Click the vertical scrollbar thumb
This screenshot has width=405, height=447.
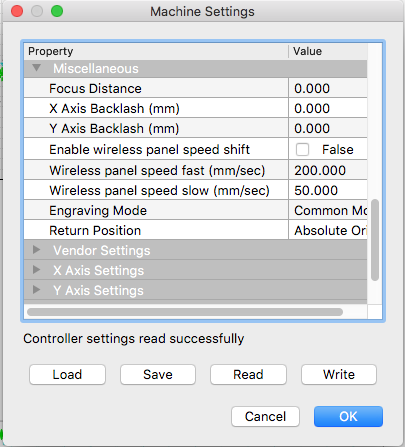click(375, 240)
